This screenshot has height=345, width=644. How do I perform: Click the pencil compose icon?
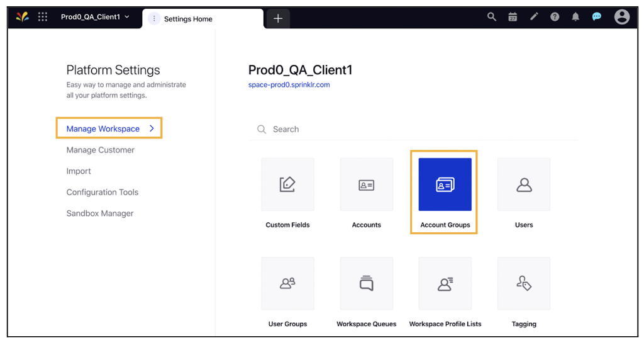click(x=534, y=17)
